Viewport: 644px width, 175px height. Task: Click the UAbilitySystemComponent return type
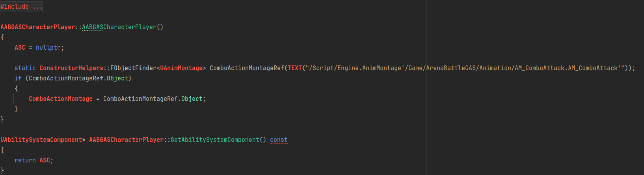[41, 140]
